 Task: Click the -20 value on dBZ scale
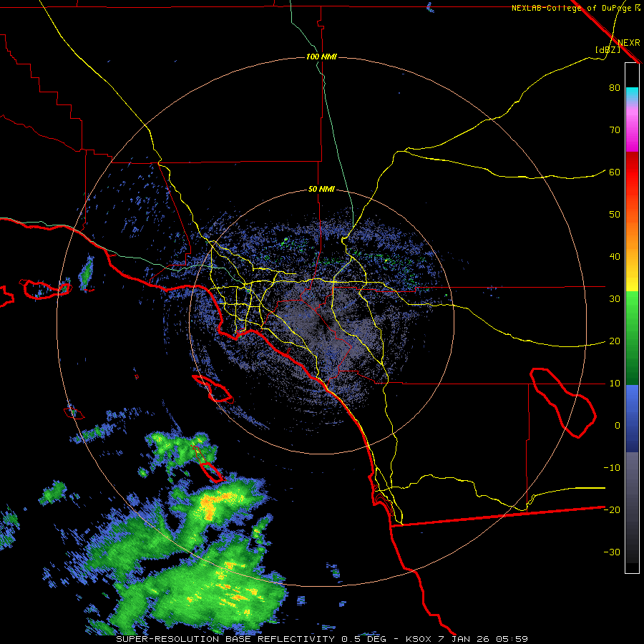612,509
